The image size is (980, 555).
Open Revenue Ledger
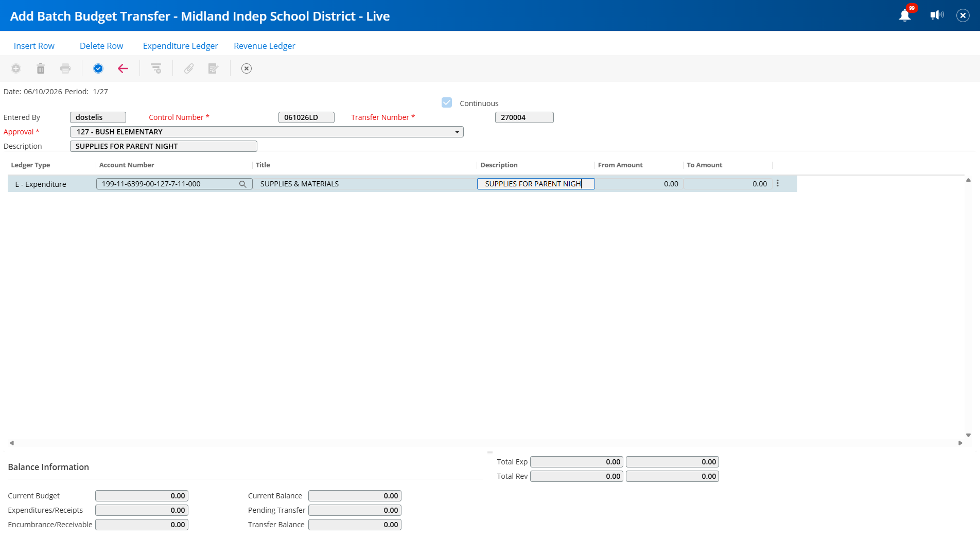265,46
